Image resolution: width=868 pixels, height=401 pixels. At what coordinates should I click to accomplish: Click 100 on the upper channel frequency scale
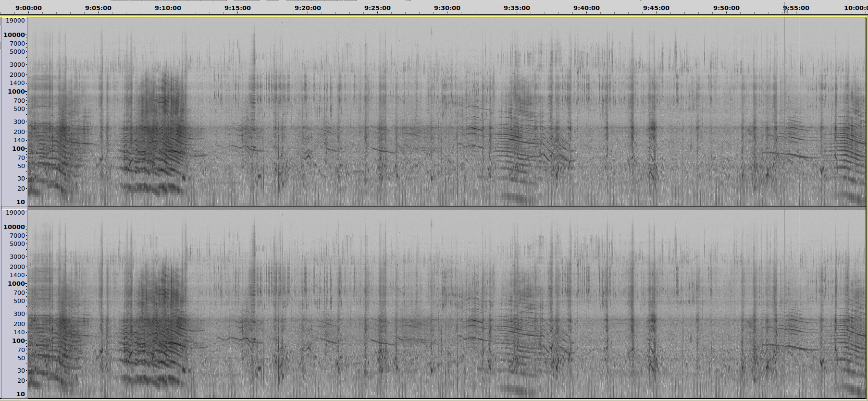pos(18,149)
